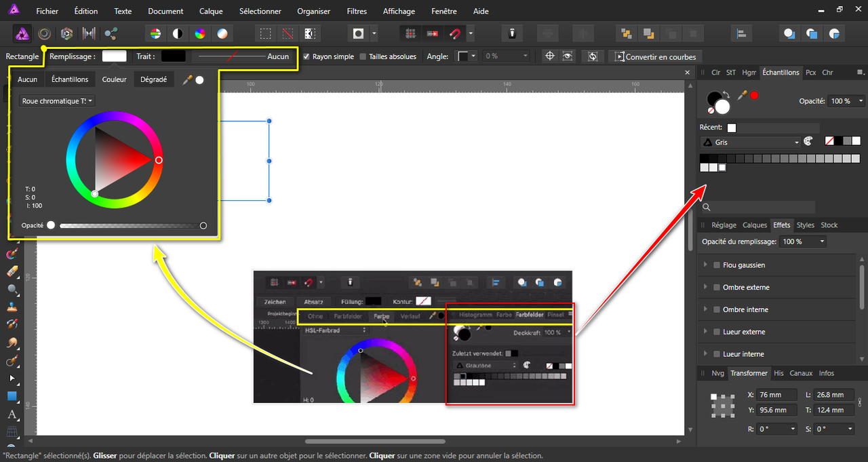
Task: Click the Align left icon in toolbar
Action: coord(741,33)
